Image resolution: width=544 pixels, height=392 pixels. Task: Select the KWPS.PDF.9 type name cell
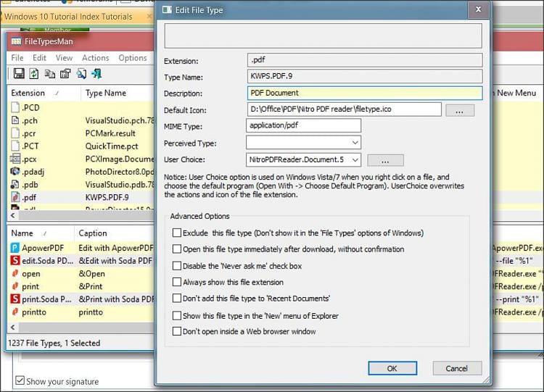click(107, 197)
